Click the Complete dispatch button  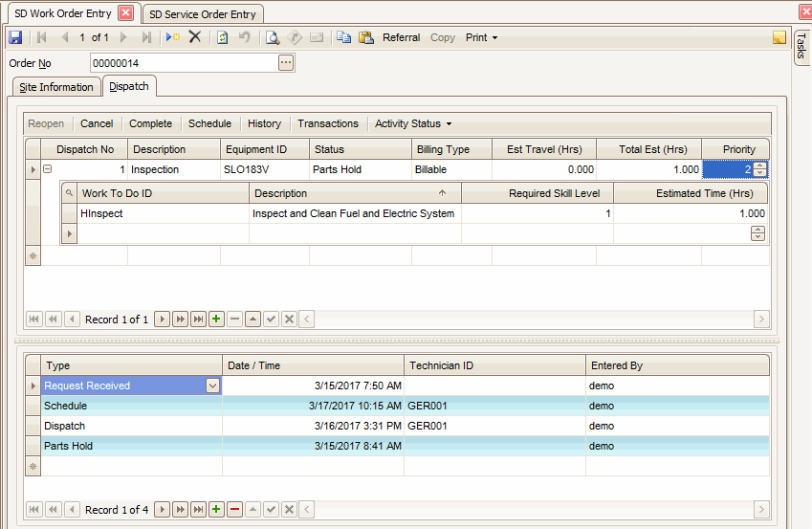point(151,123)
